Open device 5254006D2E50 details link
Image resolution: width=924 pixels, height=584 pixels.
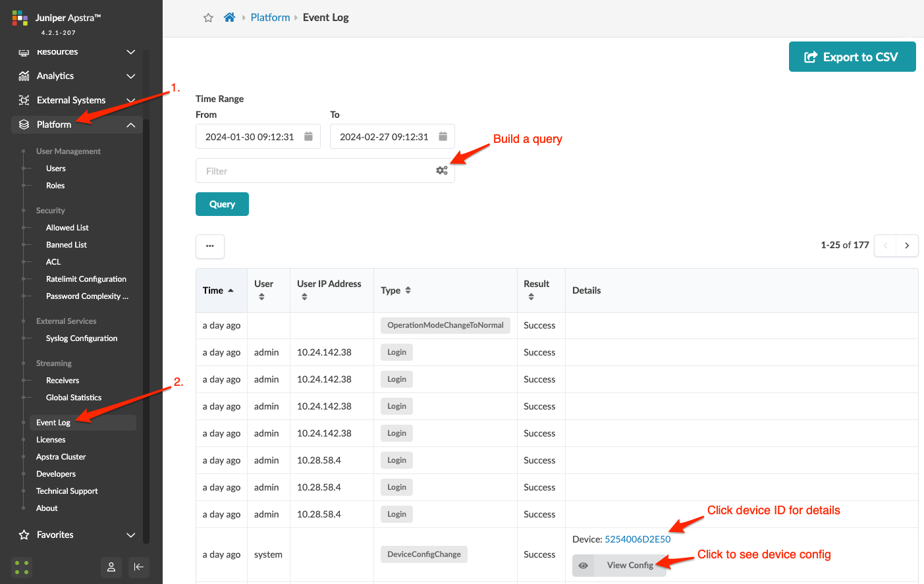coord(637,539)
